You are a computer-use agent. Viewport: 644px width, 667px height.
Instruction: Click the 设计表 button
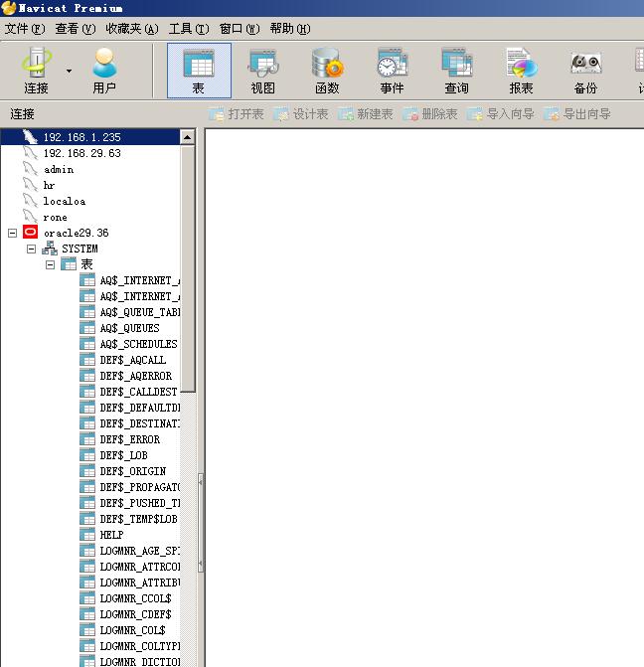tap(301, 114)
